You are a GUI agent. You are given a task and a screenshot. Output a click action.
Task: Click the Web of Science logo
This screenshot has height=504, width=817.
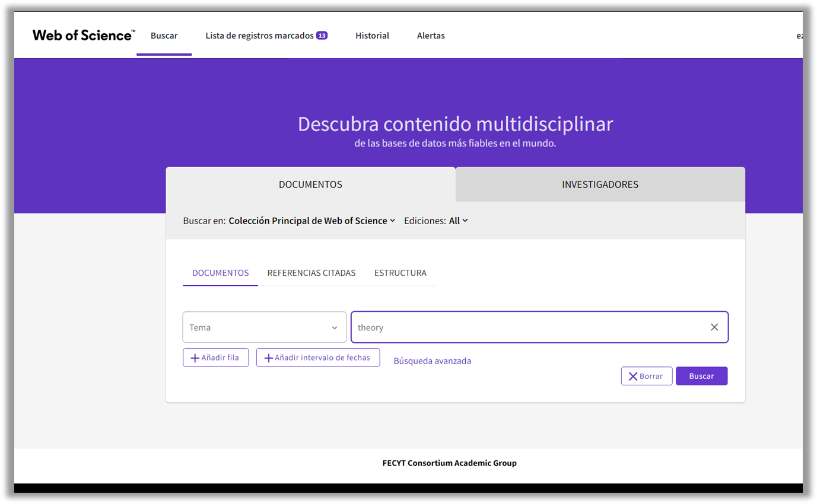[84, 36]
